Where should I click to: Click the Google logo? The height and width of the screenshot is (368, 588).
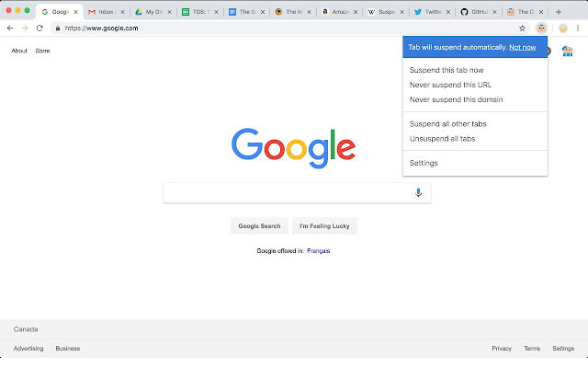pos(294,148)
